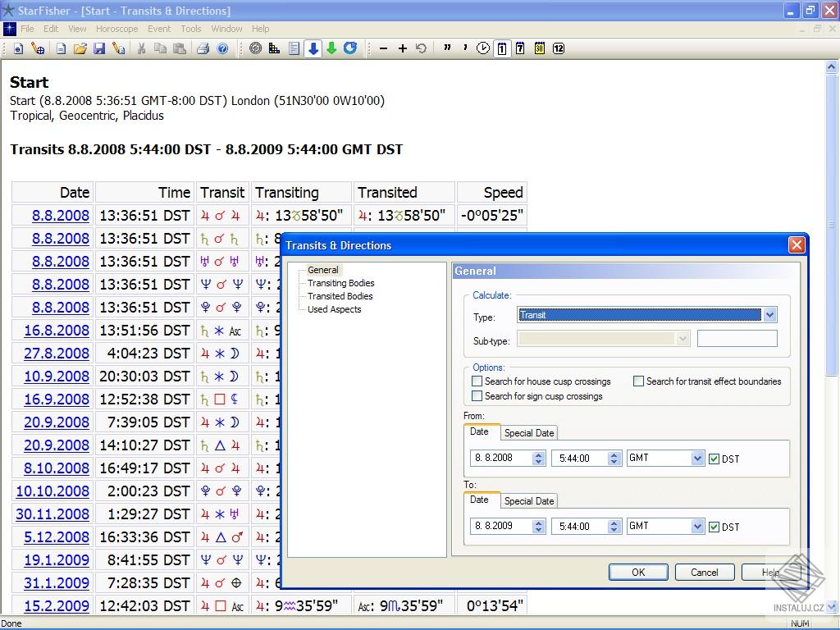Screen dimensions: 840x630
Task: Open the Type dropdown showing Transit
Action: pos(769,315)
